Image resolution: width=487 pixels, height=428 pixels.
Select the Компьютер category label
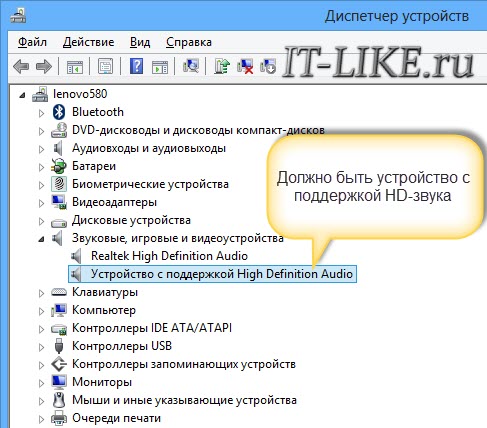click(x=104, y=310)
